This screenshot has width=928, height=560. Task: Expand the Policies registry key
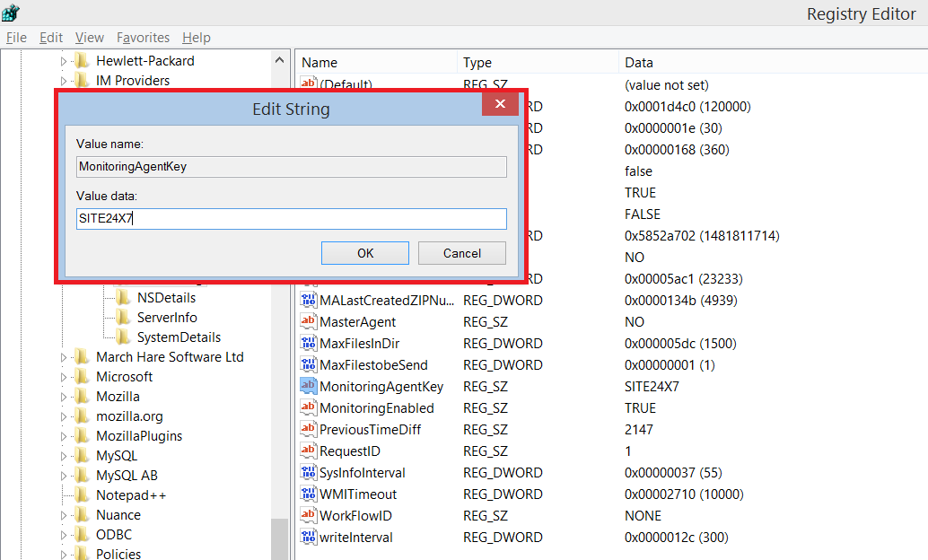click(64, 555)
